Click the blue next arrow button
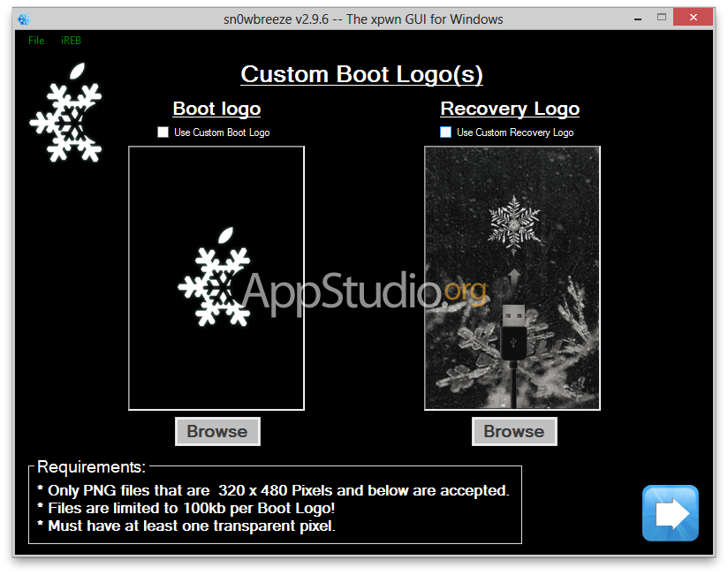Viewport: 728px width, 575px height. tap(670, 513)
